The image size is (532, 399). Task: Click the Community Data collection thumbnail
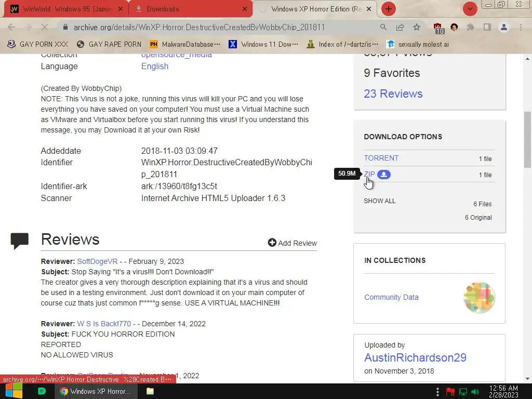point(479,298)
